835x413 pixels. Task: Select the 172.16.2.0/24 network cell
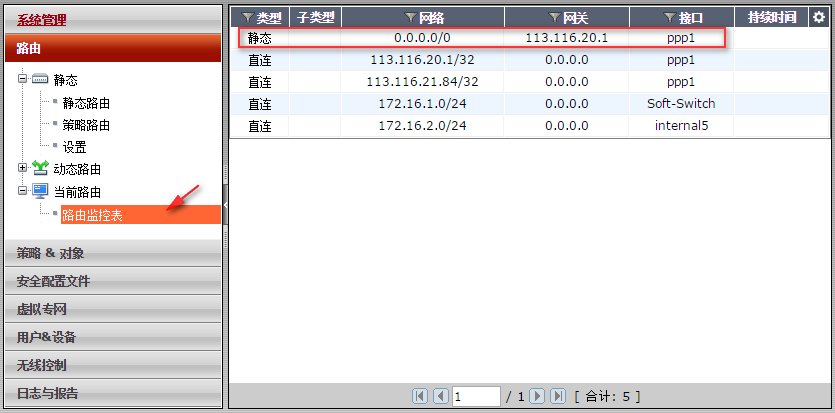(x=422, y=126)
